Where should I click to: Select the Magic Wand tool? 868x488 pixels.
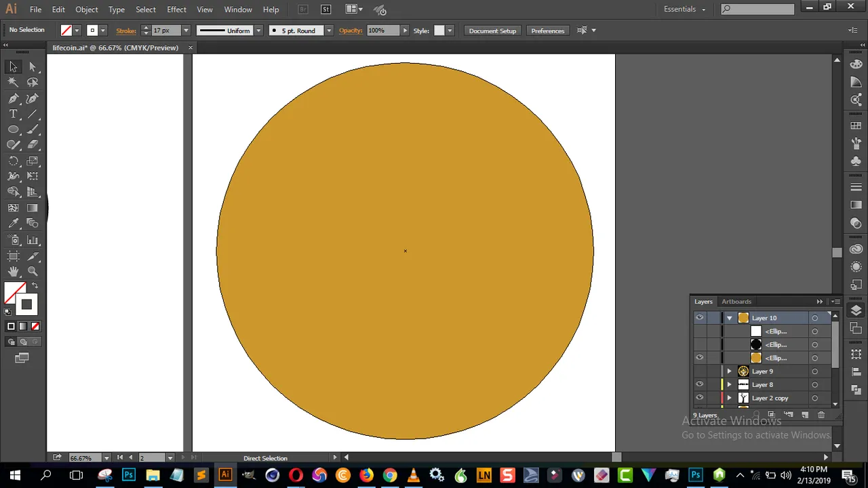pyautogui.click(x=13, y=82)
